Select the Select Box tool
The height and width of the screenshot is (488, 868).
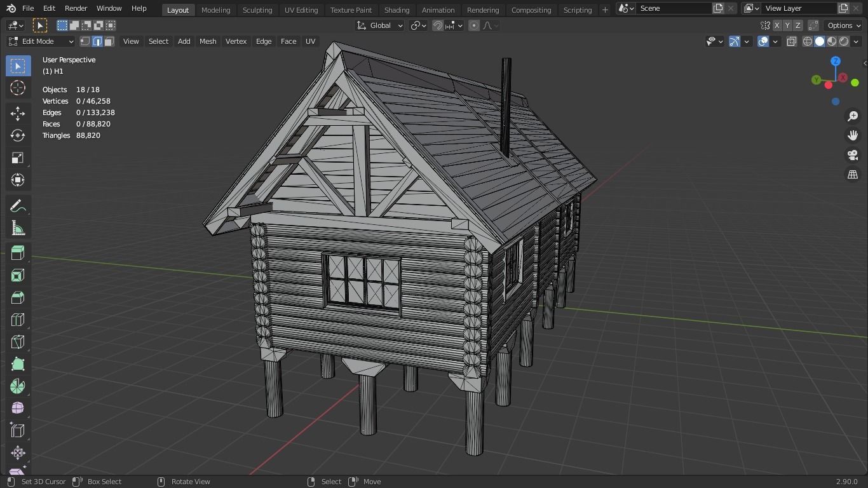(18, 66)
